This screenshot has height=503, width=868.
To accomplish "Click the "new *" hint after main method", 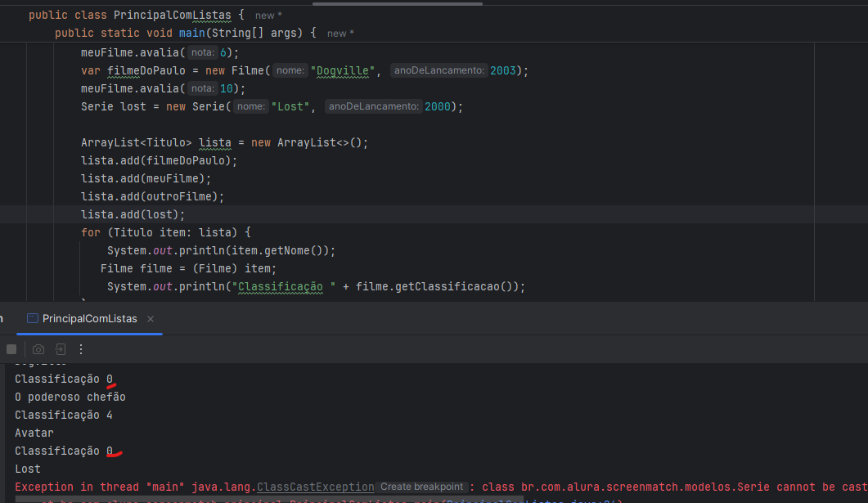I will 340,34.
